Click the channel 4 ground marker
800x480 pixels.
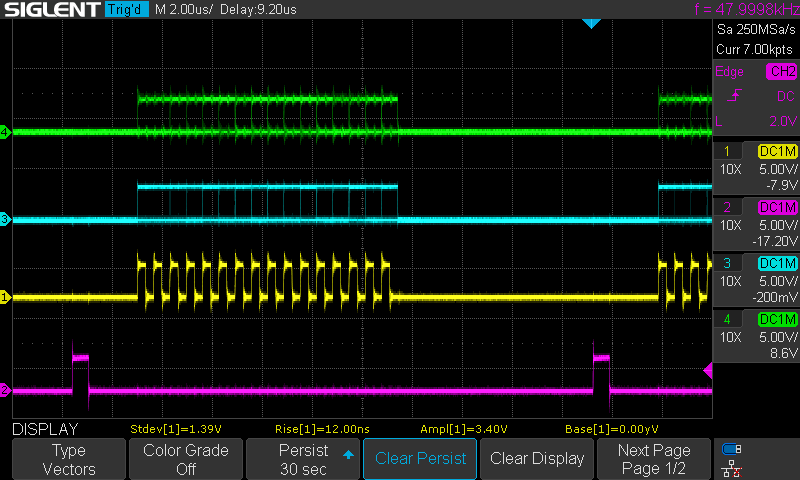[x=5, y=133]
